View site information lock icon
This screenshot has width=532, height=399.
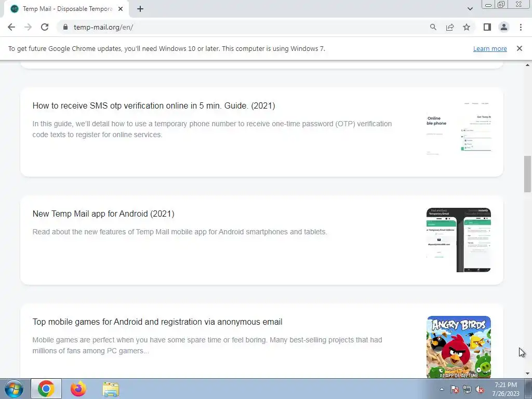pyautogui.click(x=65, y=27)
